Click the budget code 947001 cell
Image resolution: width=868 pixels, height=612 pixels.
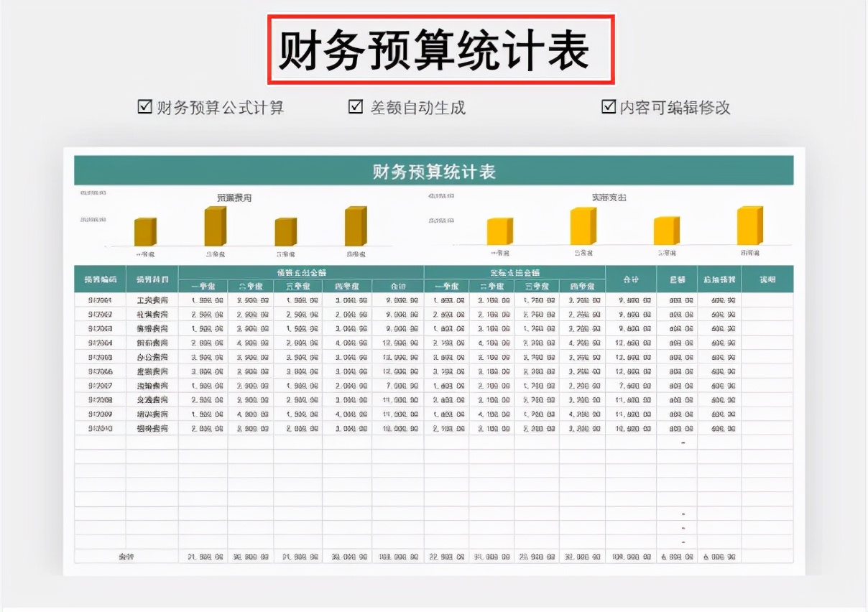pyautogui.click(x=101, y=300)
